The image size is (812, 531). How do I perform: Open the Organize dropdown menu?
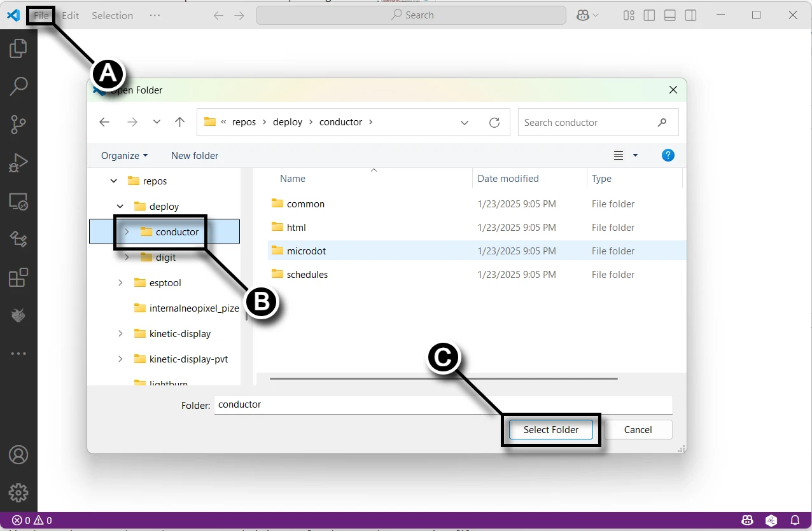tap(124, 155)
